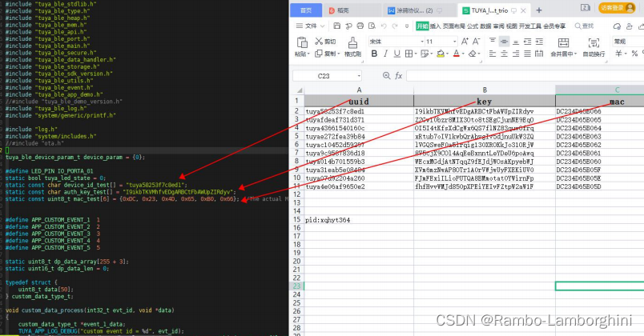
Task: Click the cell borders icon
Action: [x=409, y=54]
